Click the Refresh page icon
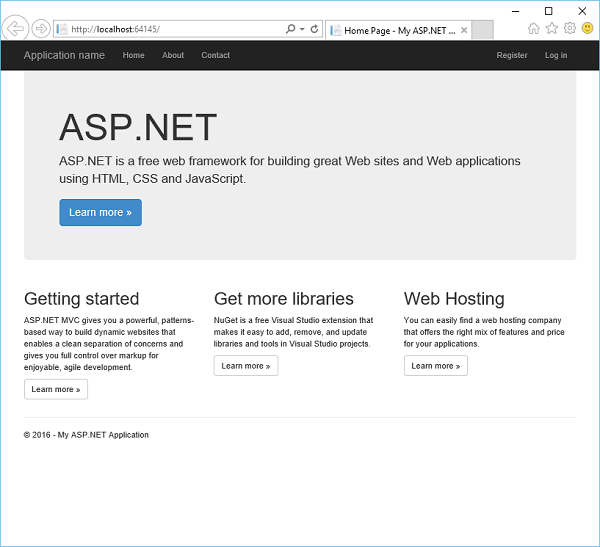The height and width of the screenshot is (547, 600). tap(315, 29)
